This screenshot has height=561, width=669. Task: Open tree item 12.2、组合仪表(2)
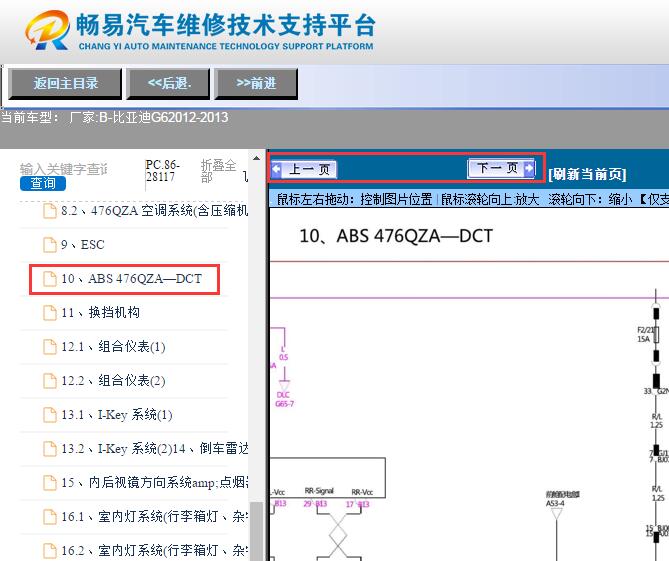pos(113,381)
